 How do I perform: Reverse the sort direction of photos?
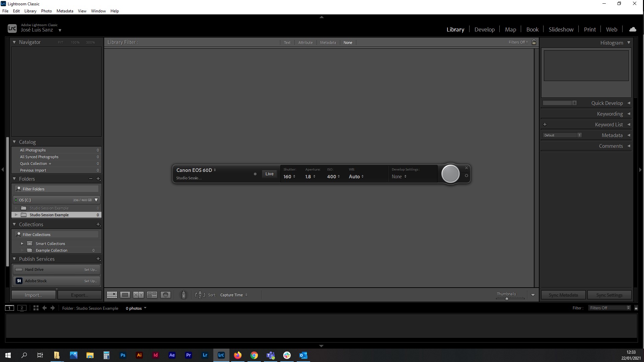200,295
